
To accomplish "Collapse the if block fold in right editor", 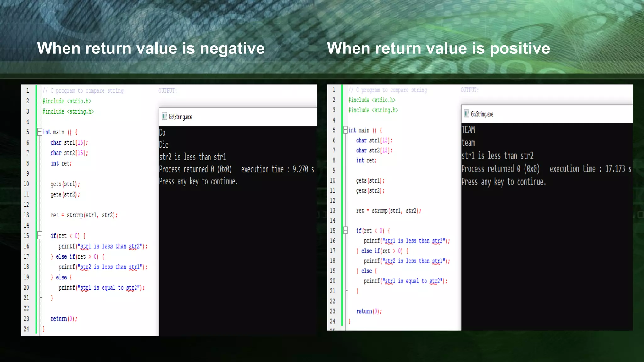I will [345, 230].
